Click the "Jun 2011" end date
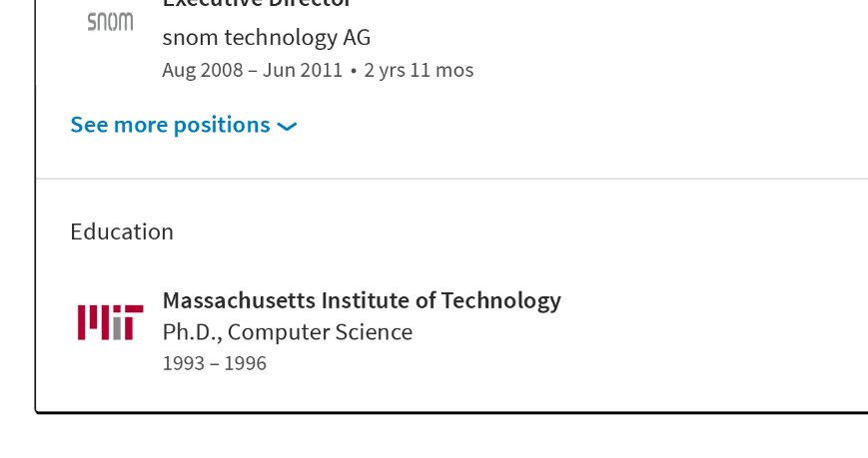Viewport: 868px width, 458px height. pos(303,70)
